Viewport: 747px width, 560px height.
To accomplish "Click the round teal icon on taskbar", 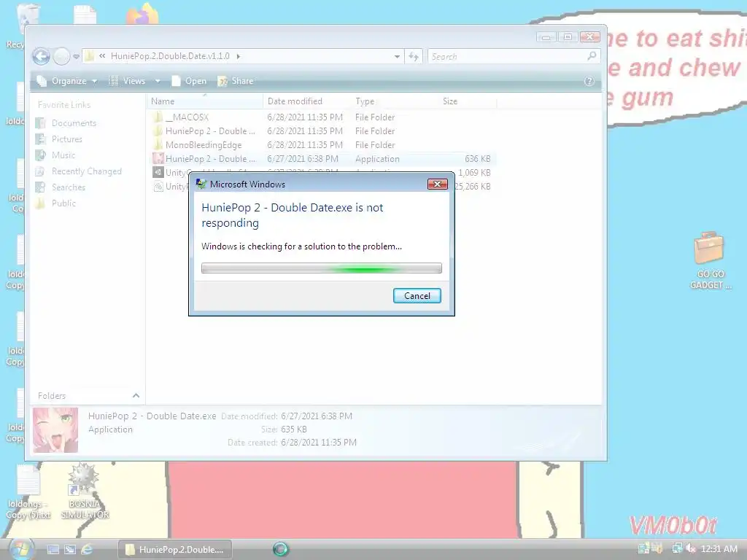I will pos(281,549).
